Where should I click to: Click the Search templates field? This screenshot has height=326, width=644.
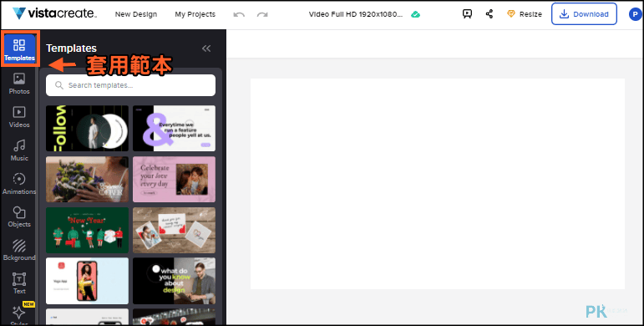[130, 85]
